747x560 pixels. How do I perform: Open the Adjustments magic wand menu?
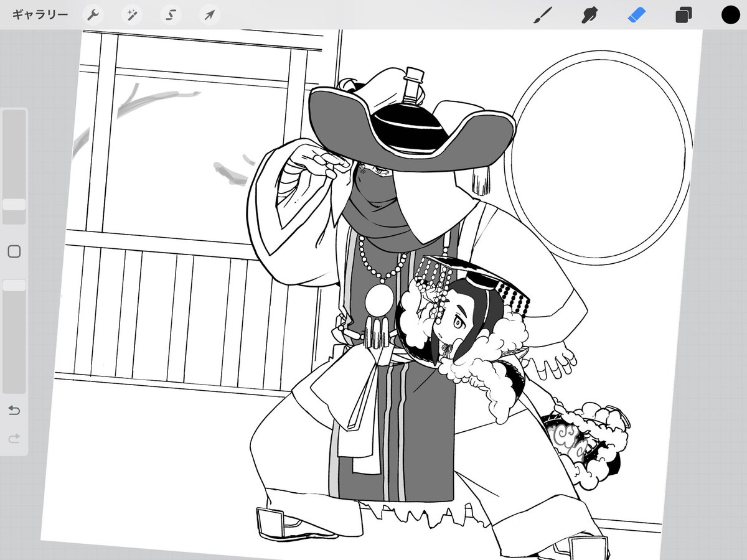coord(131,15)
